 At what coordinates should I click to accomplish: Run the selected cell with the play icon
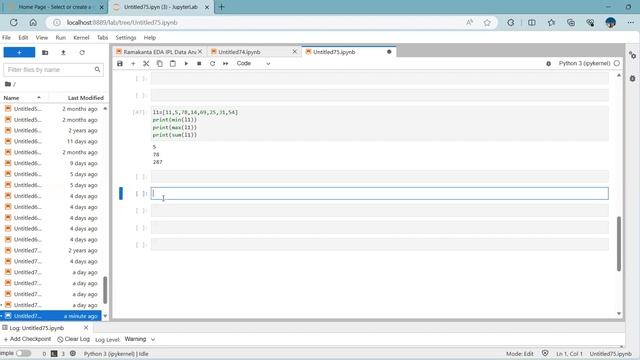pyautogui.click(x=186, y=64)
